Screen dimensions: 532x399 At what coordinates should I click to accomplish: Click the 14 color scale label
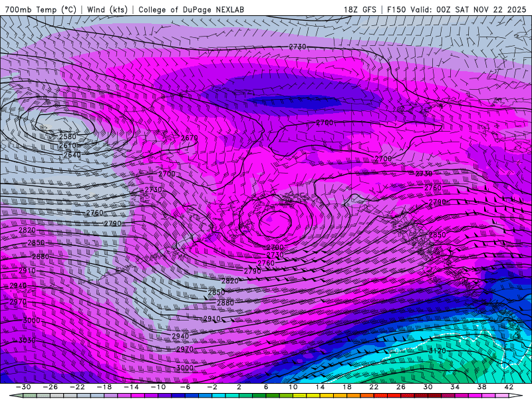click(x=320, y=387)
